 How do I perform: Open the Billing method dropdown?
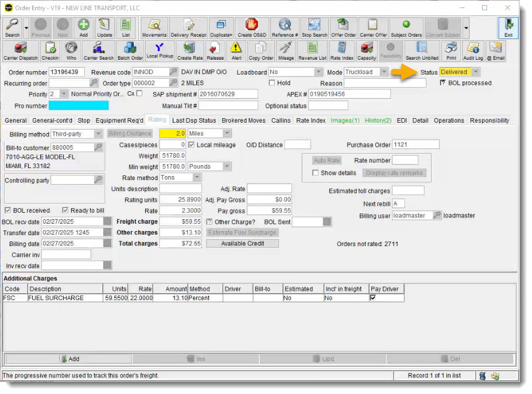[x=98, y=134]
